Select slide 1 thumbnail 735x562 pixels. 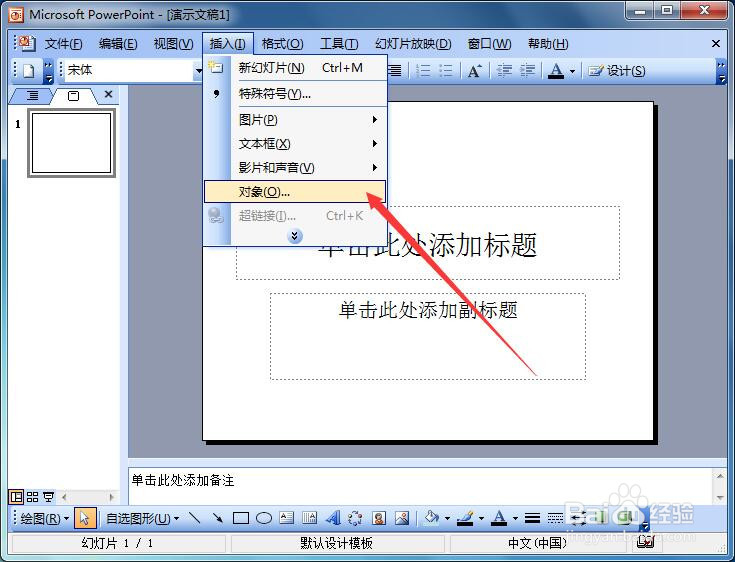[71, 143]
